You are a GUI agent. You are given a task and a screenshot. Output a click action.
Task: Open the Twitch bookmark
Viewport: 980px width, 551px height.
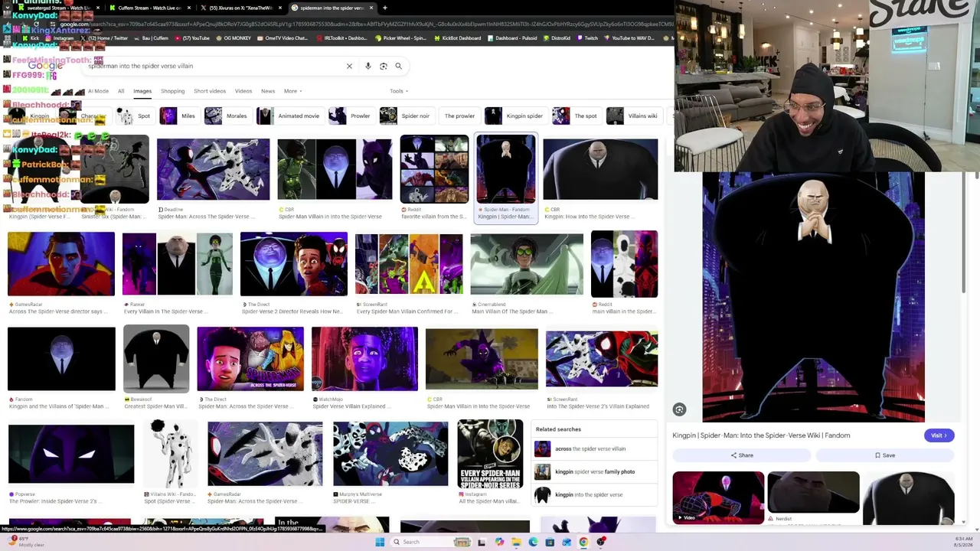(587, 37)
